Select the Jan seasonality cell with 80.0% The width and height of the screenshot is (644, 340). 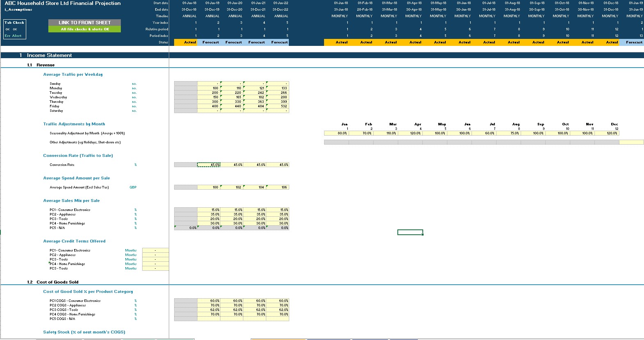tap(336, 133)
